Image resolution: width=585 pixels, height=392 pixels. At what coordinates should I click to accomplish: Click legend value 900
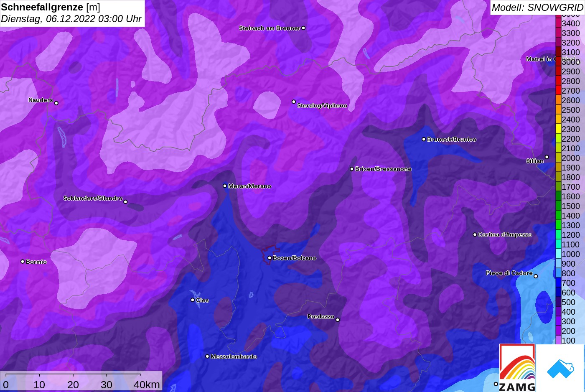tap(569, 264)
